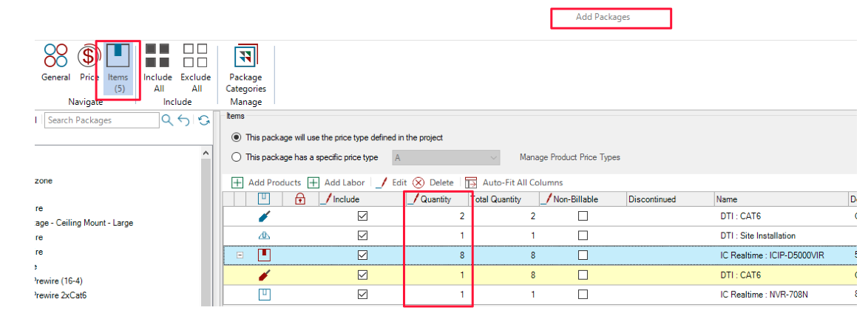
Task: Open Package Categories manager
Action: [245, 69]
